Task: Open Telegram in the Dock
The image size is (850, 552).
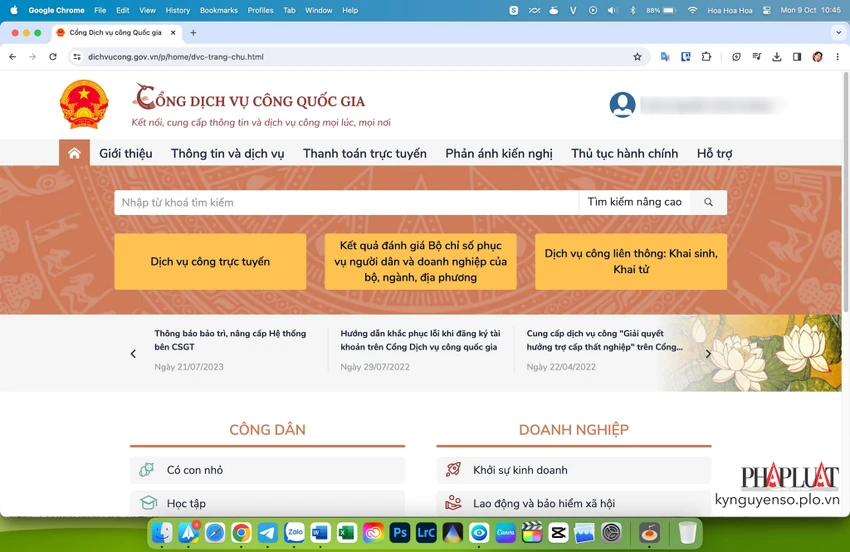Action: click(267, 532)
